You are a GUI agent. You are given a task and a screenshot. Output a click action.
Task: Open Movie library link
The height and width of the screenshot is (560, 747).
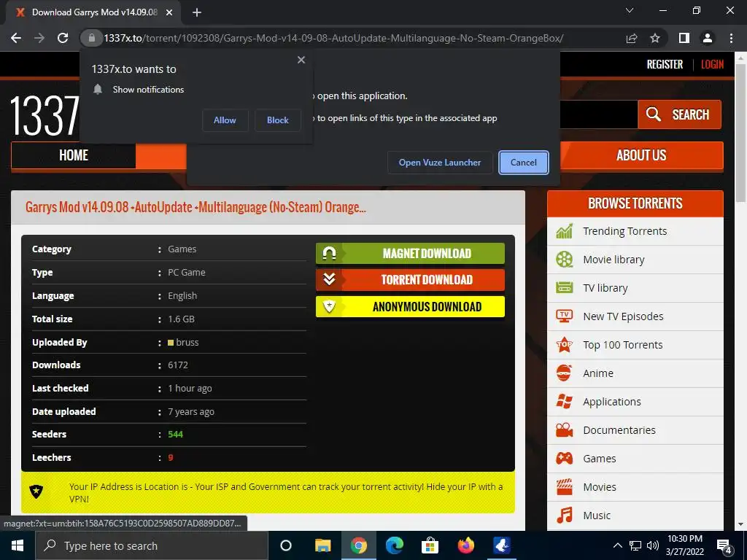tap(614, 260)
